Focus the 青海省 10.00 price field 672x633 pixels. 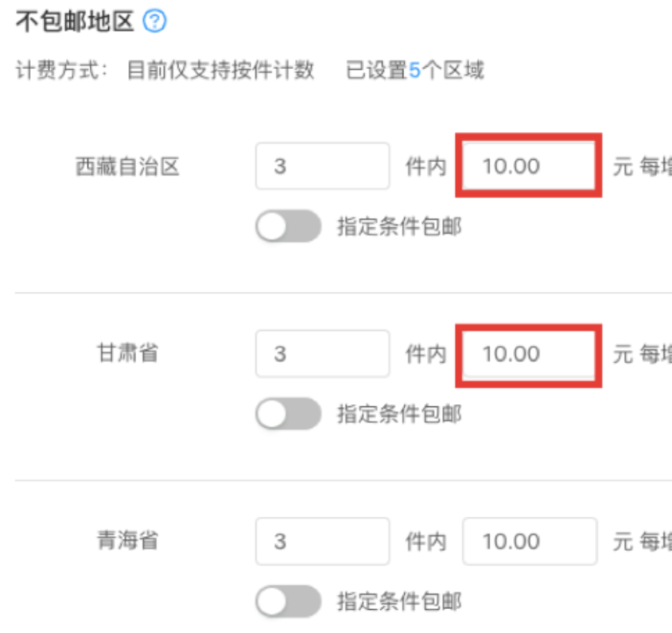tap(530, 542)
